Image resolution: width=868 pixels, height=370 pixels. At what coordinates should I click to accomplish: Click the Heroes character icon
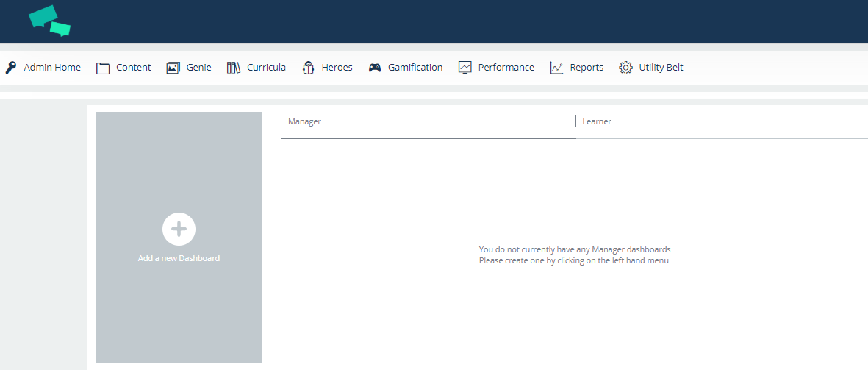[x=309, y=68]
